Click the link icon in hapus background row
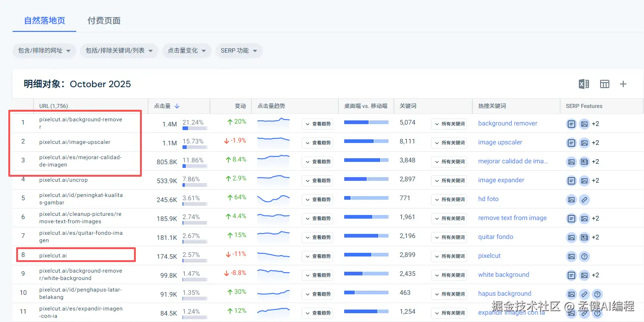The width and height of the screenshot is (644, 322). 584,294
